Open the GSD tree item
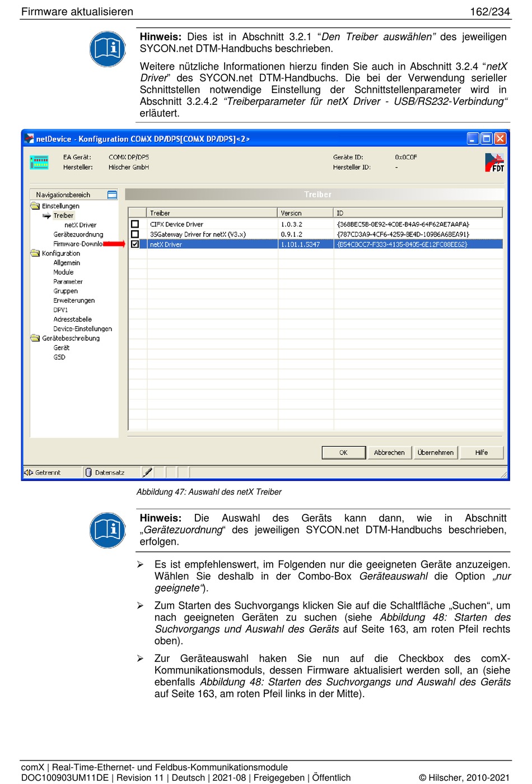This screenshot has height=784, width=532. coord(59,358)
